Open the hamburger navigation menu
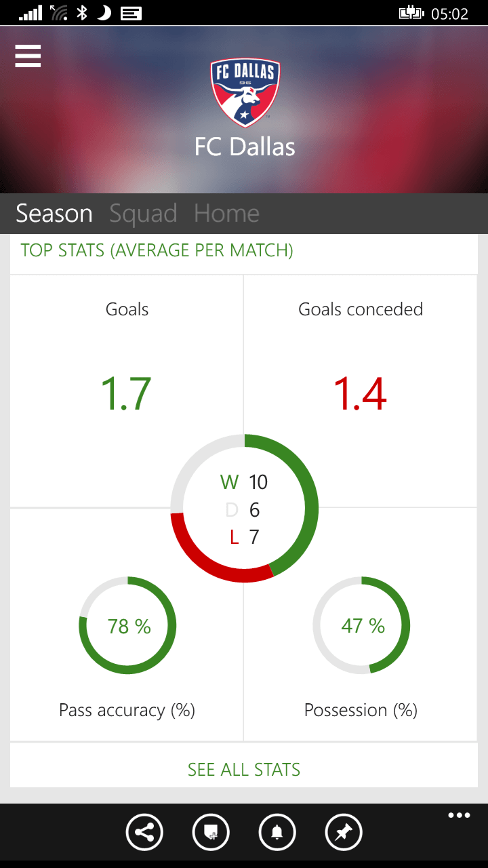Screen dimensions: 488x868 click(28, 56)
